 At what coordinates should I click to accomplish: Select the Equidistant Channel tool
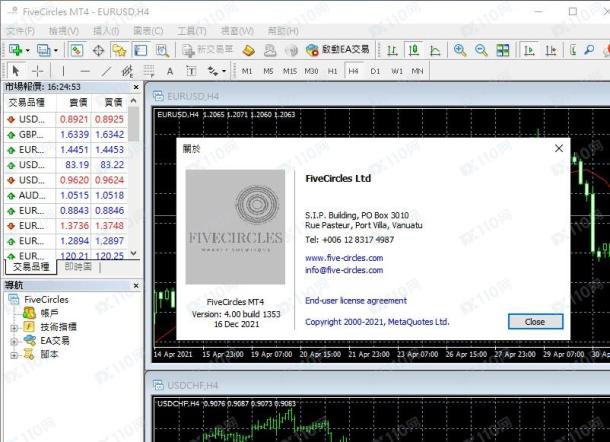(128, 71)
